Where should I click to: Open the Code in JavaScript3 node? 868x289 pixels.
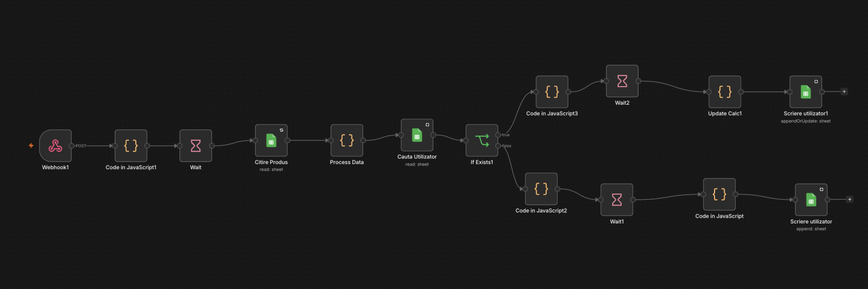click(x=552, y=92)
